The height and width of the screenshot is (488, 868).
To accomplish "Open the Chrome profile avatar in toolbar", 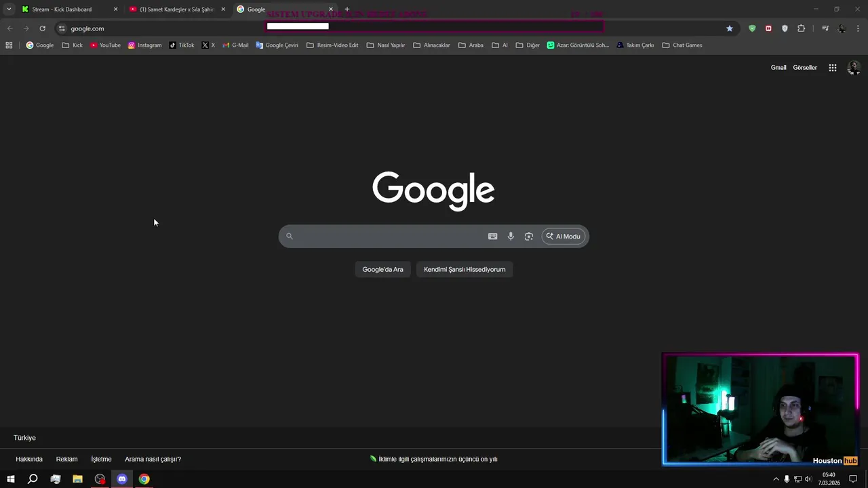I will click(842, 28).
